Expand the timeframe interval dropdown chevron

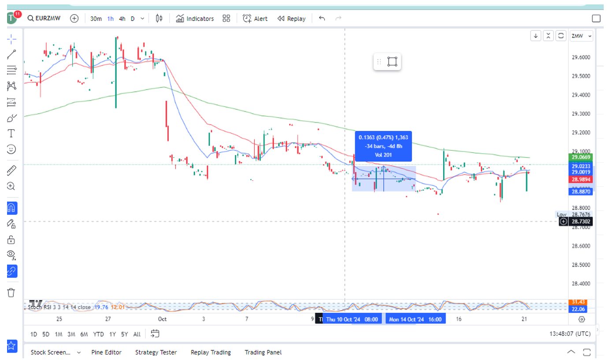(142, 19)
